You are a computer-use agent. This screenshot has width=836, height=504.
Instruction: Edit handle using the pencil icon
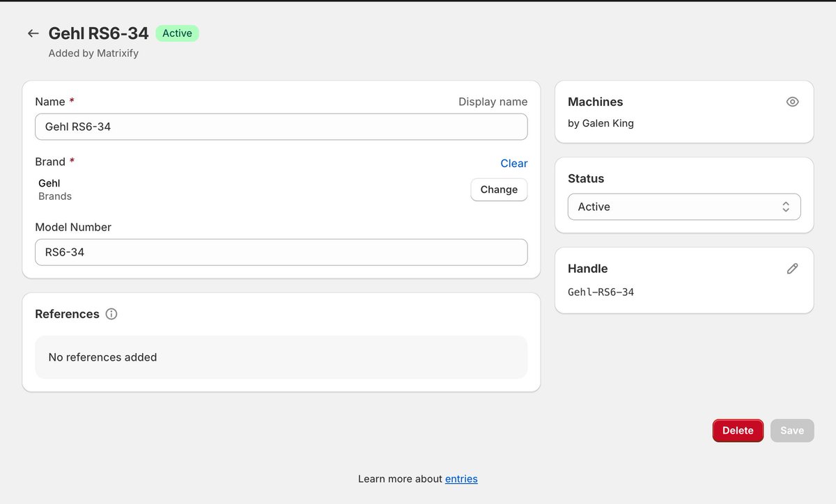click(x=792, y=269)
